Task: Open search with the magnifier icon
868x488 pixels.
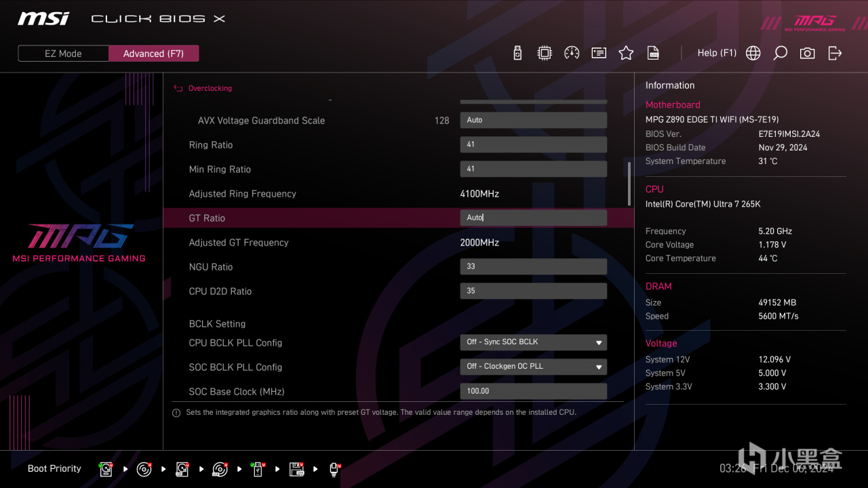Action: [780, 53]
